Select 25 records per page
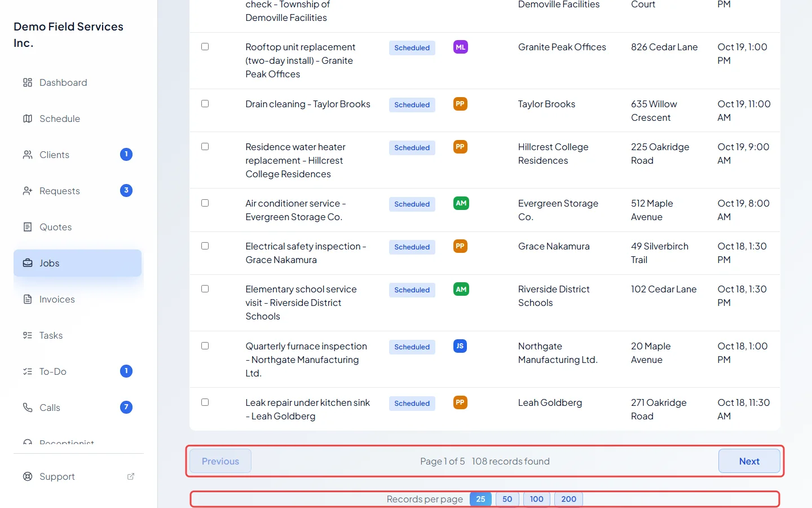The width and height of the screenshot is (812, 508). click(x=480, y=499)
